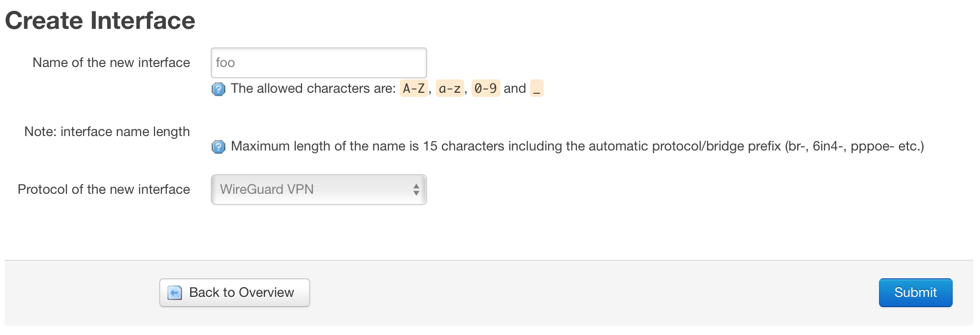This screenshot has width=980, height=335.
Task: Click the Create Interface heading
Action: pos(100,21)
